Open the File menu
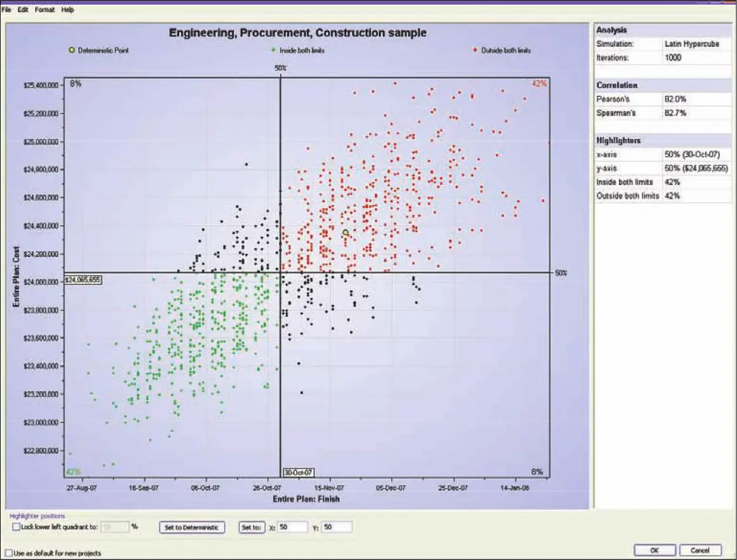Viewport: 737px width, 560px height. click(x=6, y=10)
